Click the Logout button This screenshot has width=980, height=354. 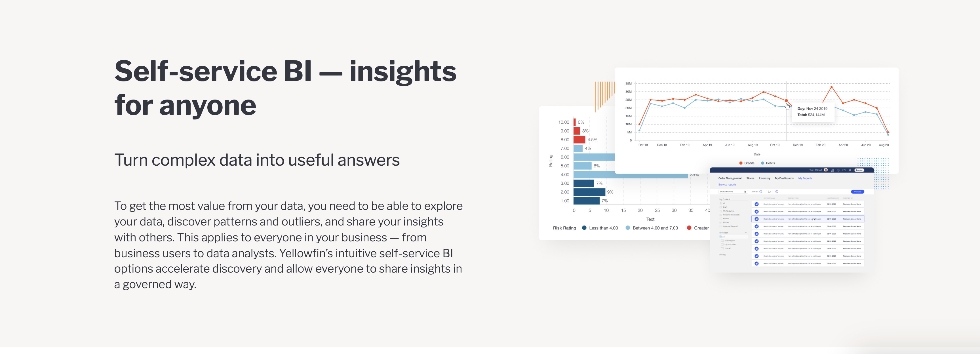coord(859,170)
